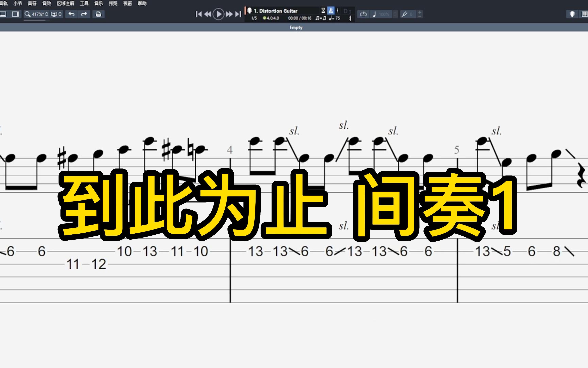This screenshot has height=368, width=588.
Task: Fast-forward one bar
Action: click(x=229, y=14)
